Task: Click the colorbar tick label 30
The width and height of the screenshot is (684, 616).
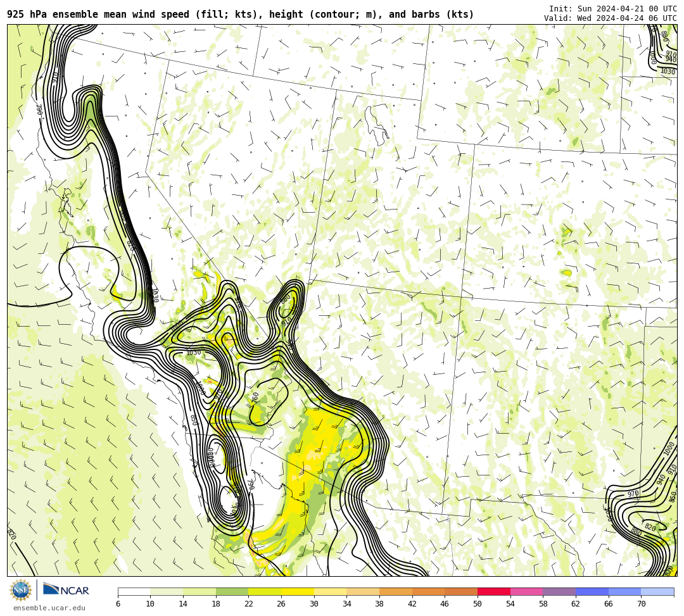Action: [x=314, y=604]
